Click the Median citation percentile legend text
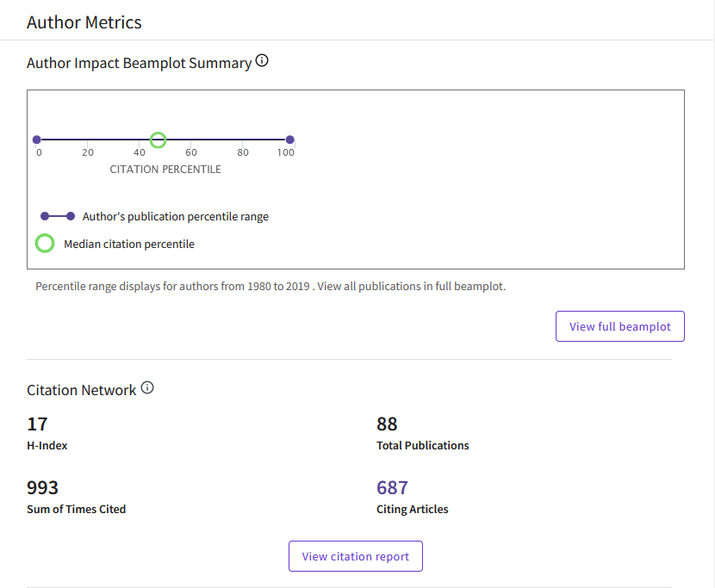Screen dimensions: 715x588 129,244
